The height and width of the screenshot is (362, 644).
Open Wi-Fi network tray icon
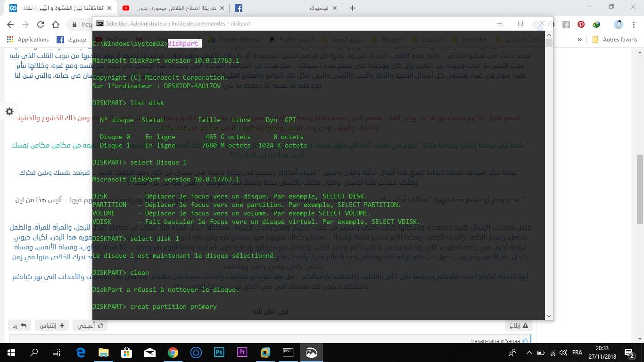pyautogui.click(x=552, y=352)
